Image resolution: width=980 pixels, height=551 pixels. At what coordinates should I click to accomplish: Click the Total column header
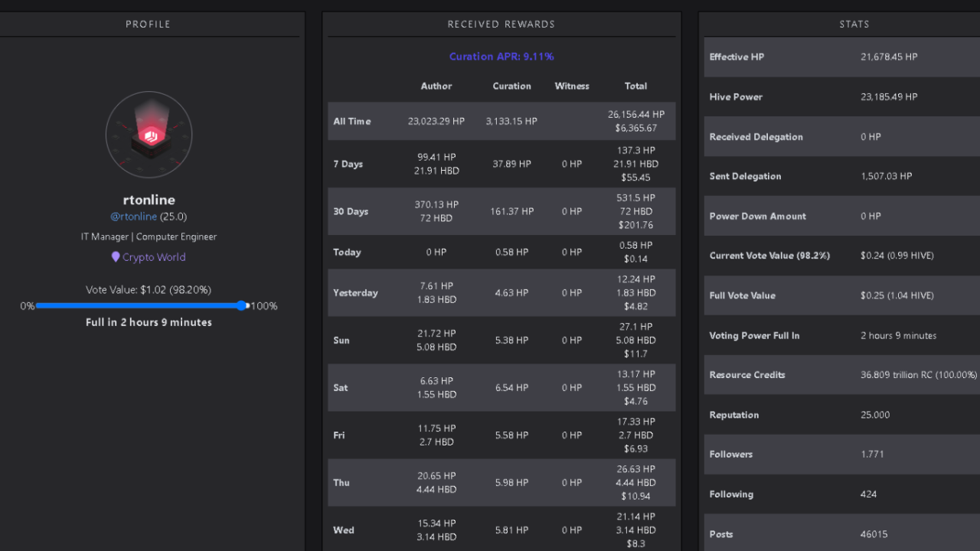click(x=635, y=86)
